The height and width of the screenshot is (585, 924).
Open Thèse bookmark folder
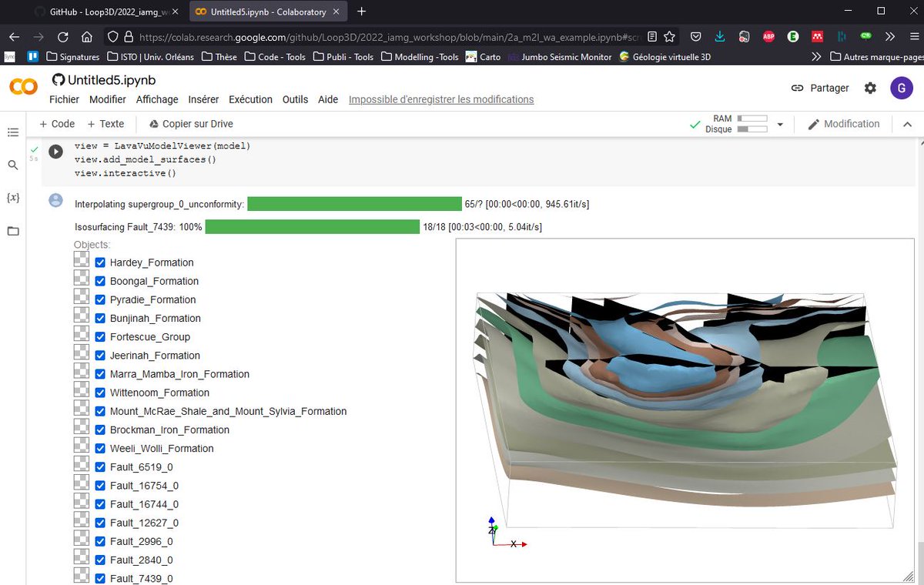pos(219,57)
